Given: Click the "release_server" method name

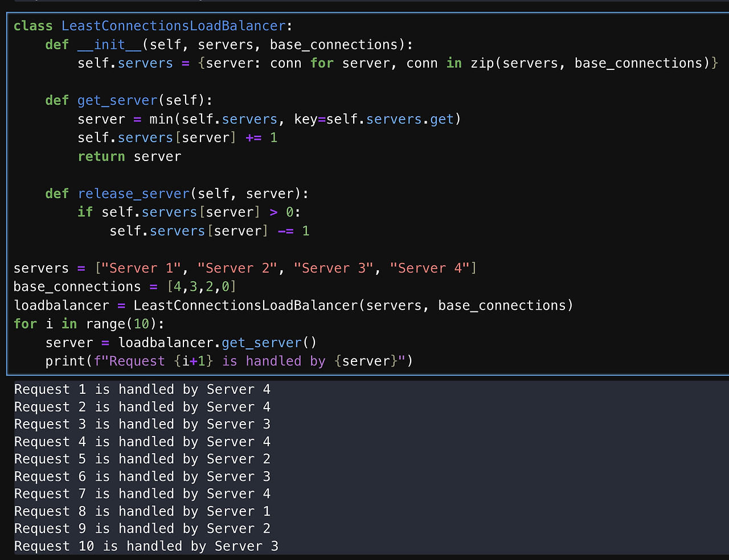Looking at the screenshot, I should click(x=133, y=194).
